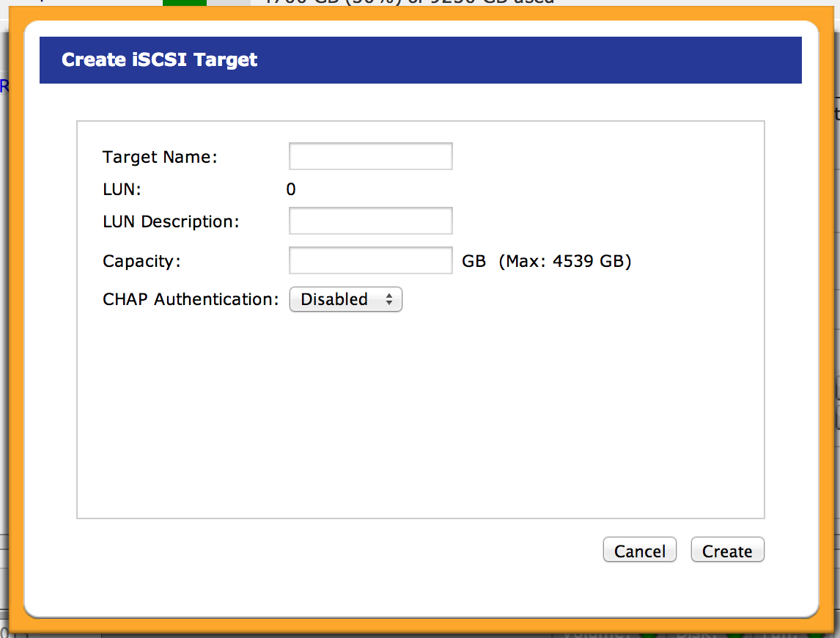Click the "Target Name:" label
Screen dimensions: 840x638
tap(160, 157)
